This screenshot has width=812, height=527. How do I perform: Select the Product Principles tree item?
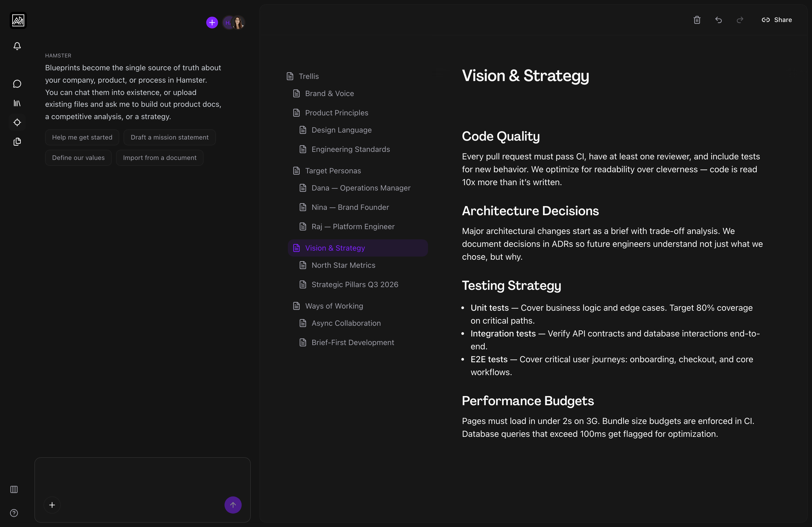pos(336,113)
